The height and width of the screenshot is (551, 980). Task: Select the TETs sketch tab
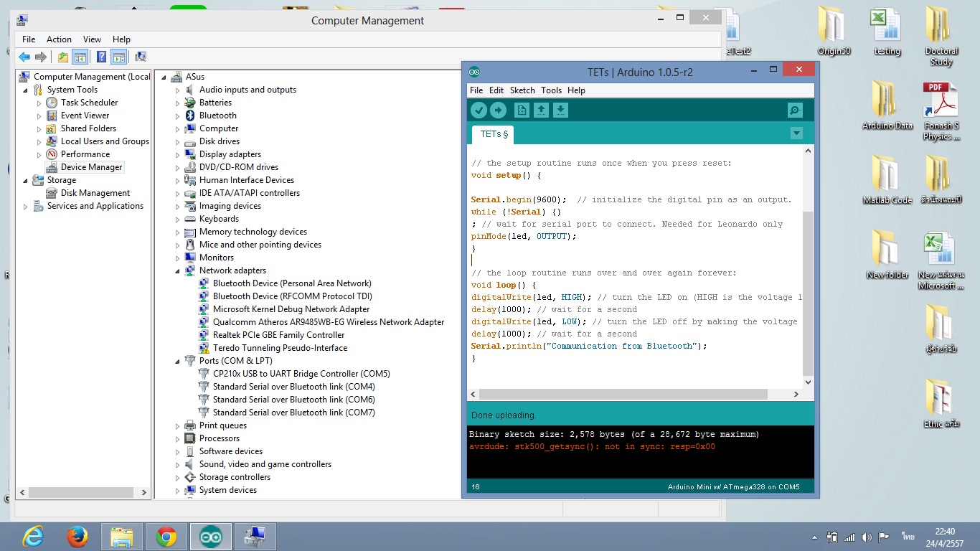(493, 134)
